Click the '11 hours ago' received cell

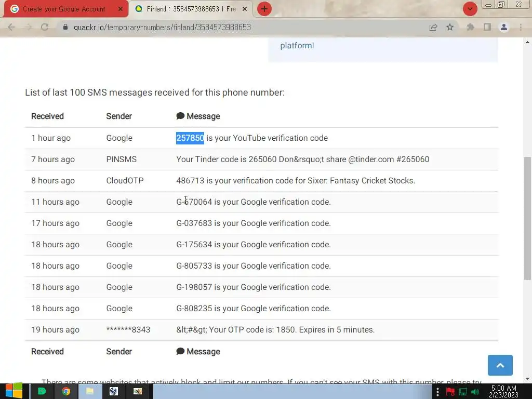[55, 202]
